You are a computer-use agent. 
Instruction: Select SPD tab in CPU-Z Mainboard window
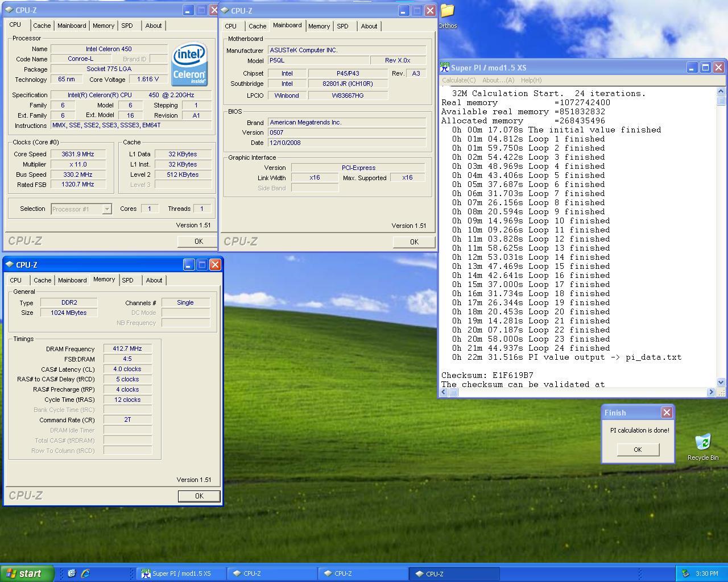pos(343,26)
